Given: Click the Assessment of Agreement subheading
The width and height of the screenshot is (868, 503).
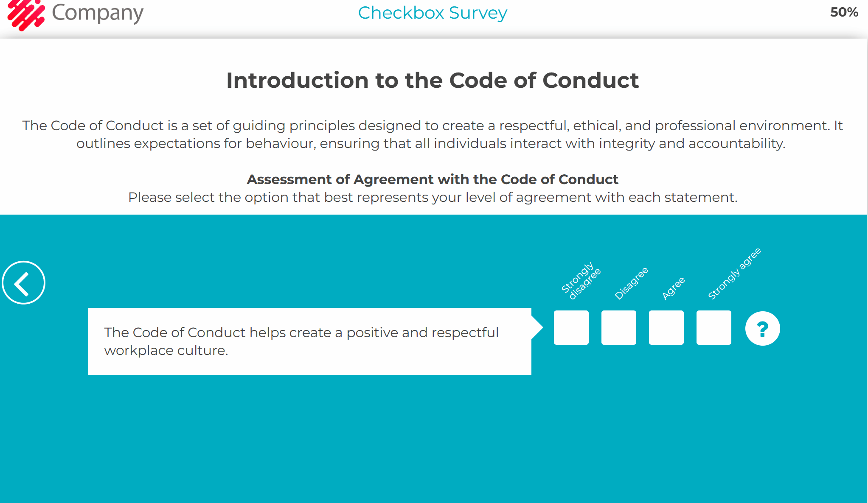Looking at the screenshot, I should pyautogui.click(x=433, y=179).
